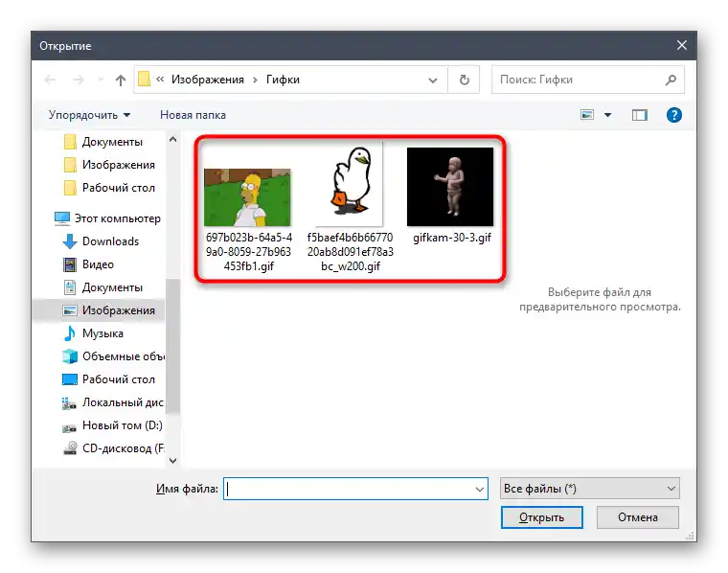Viewport: 728px width, 573px height.
Task: Open the Упорядочить menu
Action: 89,115
